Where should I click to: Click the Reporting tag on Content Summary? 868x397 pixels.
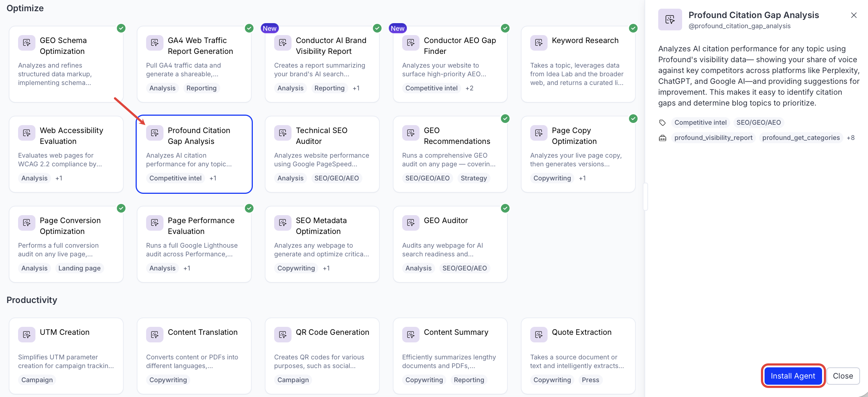pos(469,380)
